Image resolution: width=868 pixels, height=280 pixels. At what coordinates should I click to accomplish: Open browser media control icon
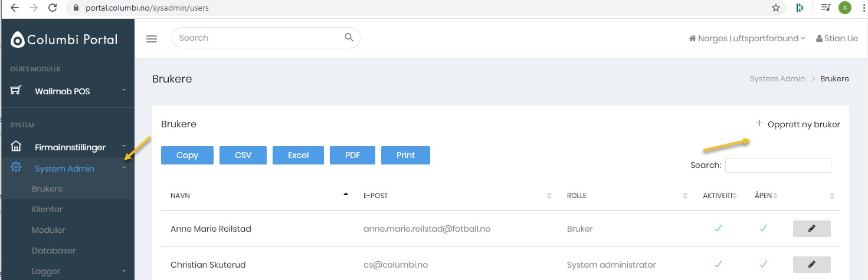[x=826, y=8]
